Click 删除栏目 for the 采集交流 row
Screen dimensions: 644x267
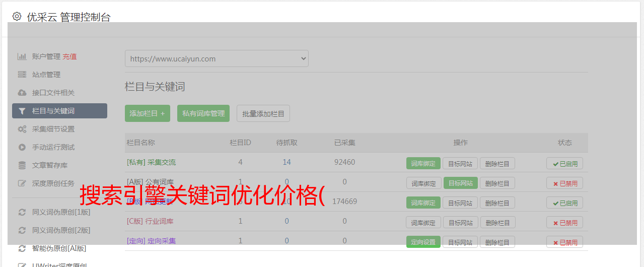click(497, 163)
